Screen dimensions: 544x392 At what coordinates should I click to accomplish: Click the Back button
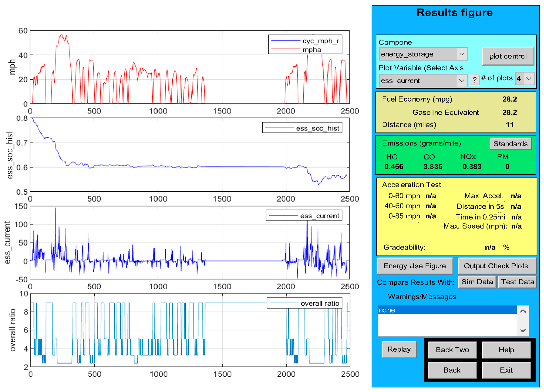(x=452, y=370)
